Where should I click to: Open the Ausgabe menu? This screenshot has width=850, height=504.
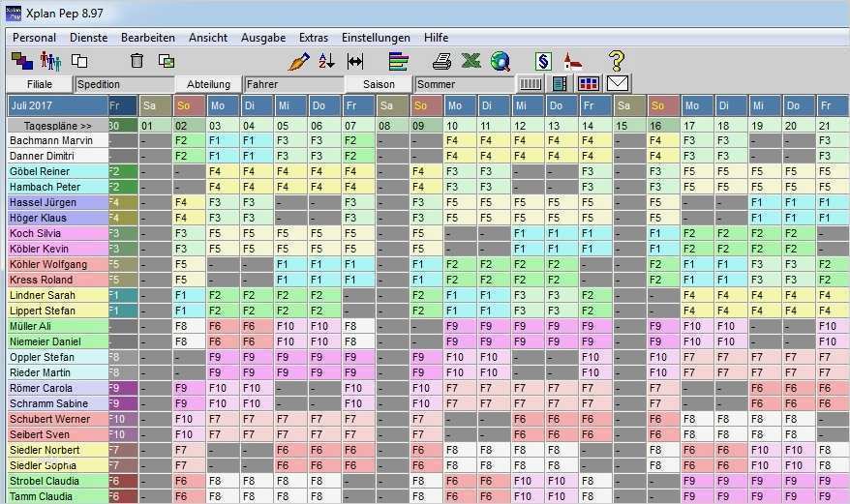click(263, 38)
